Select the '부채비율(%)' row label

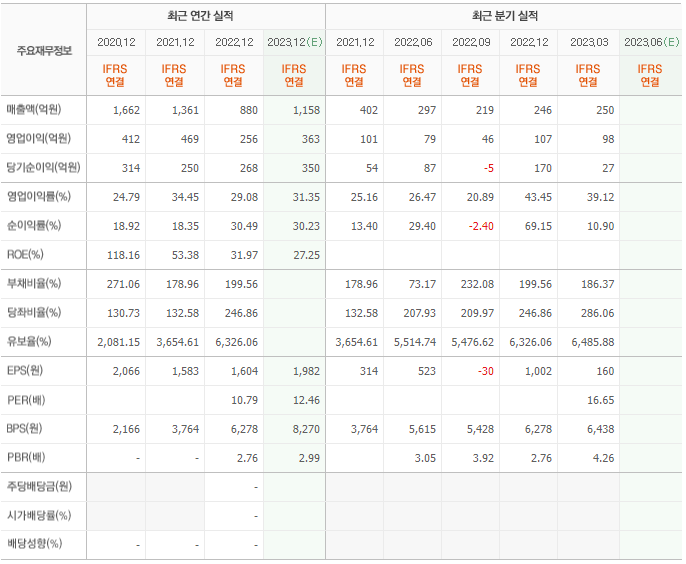[34, 284]
